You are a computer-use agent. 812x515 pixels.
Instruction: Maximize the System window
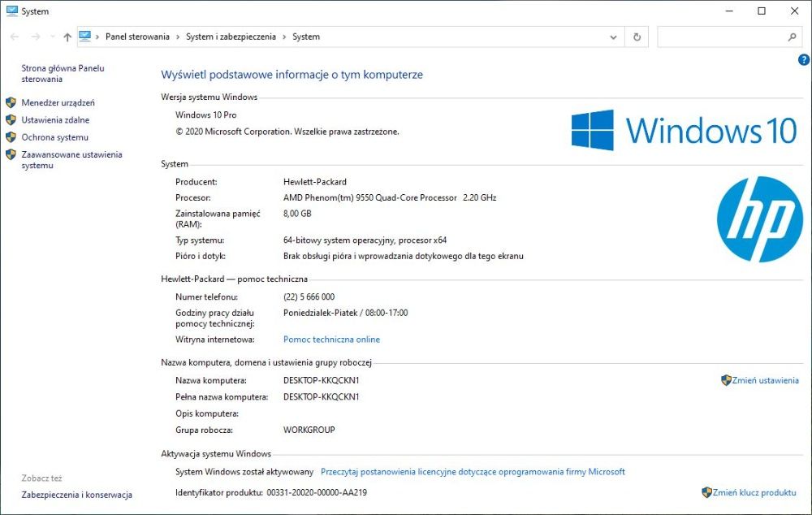(762, 11)
